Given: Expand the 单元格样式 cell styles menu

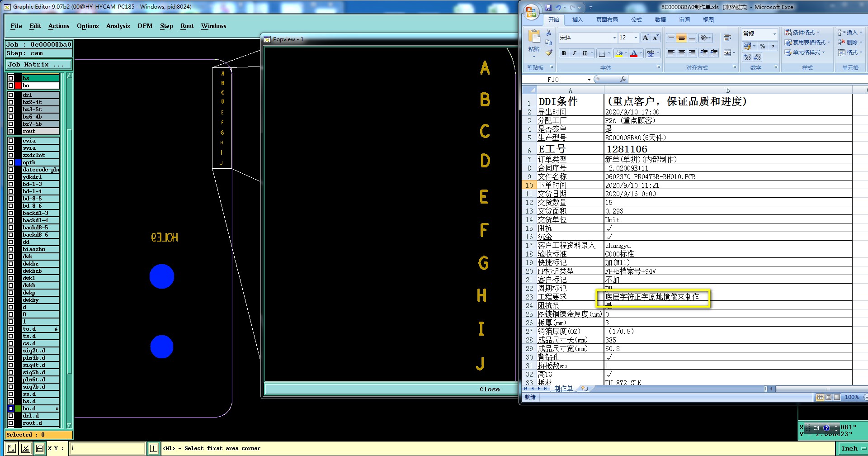Looking at the screenshot, I should tap(805, 52).
